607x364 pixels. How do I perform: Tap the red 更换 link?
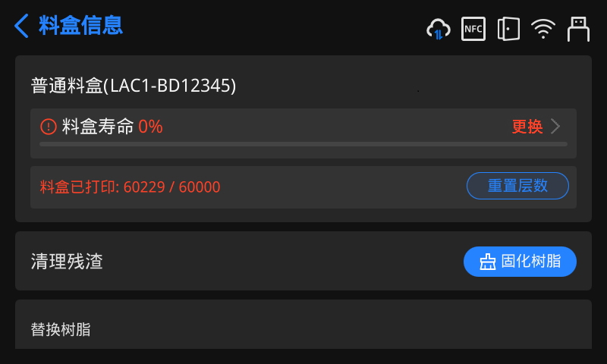(x=527, y=127)
